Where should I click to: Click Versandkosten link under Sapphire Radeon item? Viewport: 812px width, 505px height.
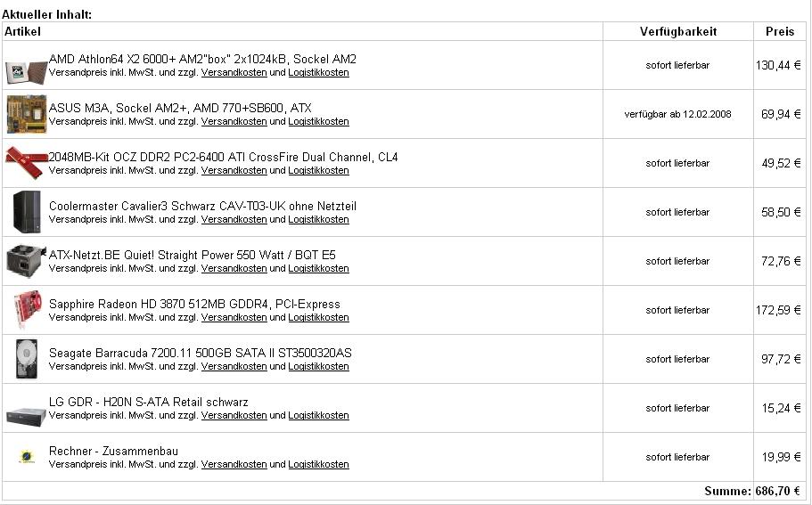pos(234,317)
